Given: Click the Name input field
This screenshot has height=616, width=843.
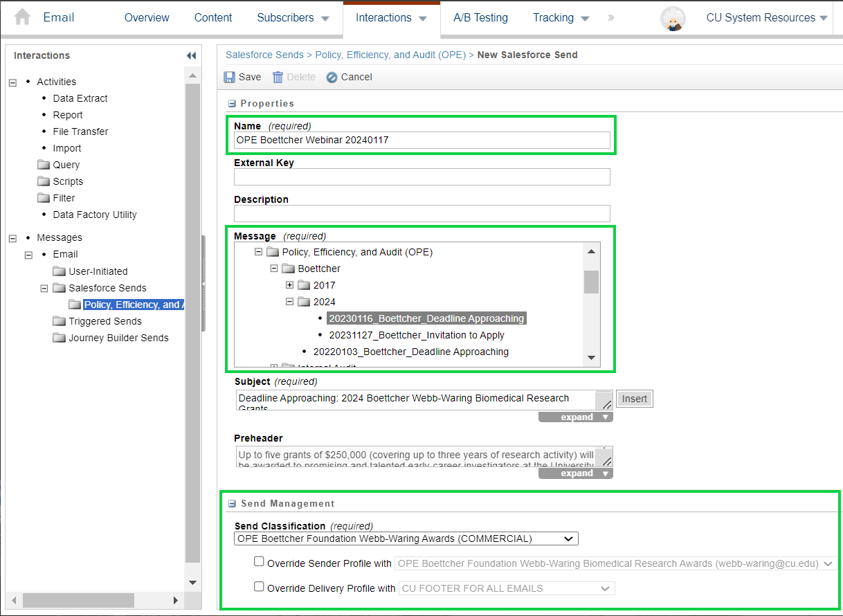Looking at the screenshot, I should (x=422, y=140).
